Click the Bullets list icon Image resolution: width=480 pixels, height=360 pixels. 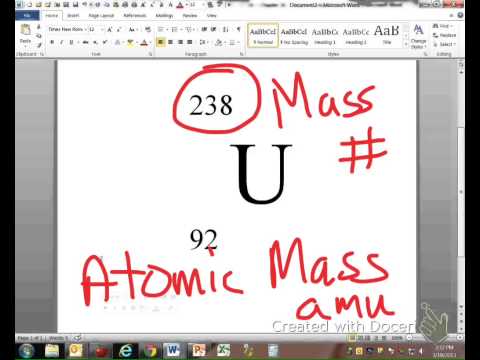(161, 30)
